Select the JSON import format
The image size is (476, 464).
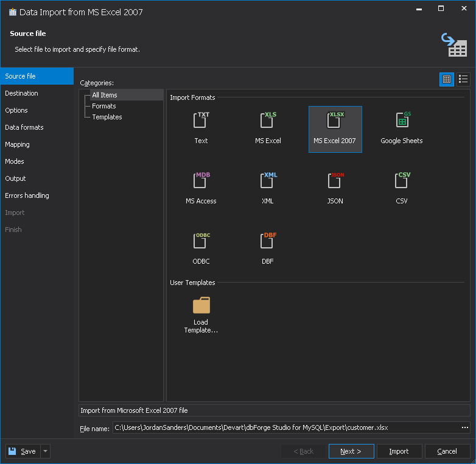coord(335,180)
